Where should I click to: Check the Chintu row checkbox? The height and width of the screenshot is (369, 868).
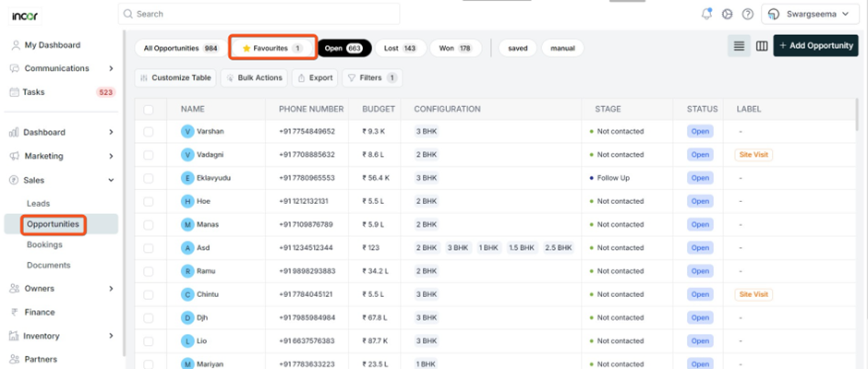[x=149, y=294]
